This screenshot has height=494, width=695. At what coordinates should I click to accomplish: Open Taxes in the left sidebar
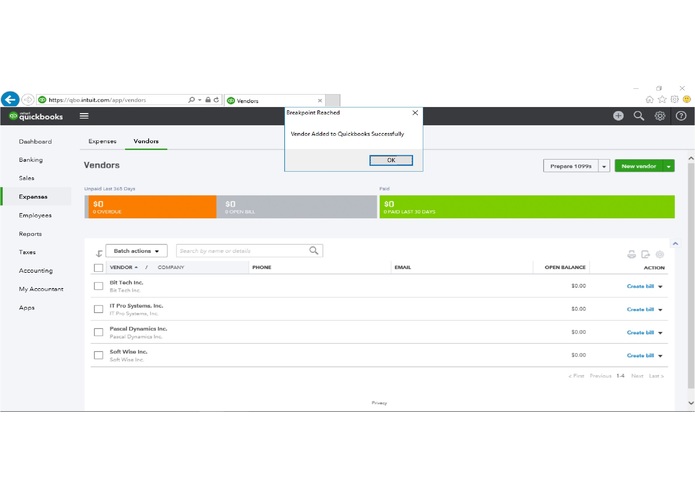pos(27,252)
